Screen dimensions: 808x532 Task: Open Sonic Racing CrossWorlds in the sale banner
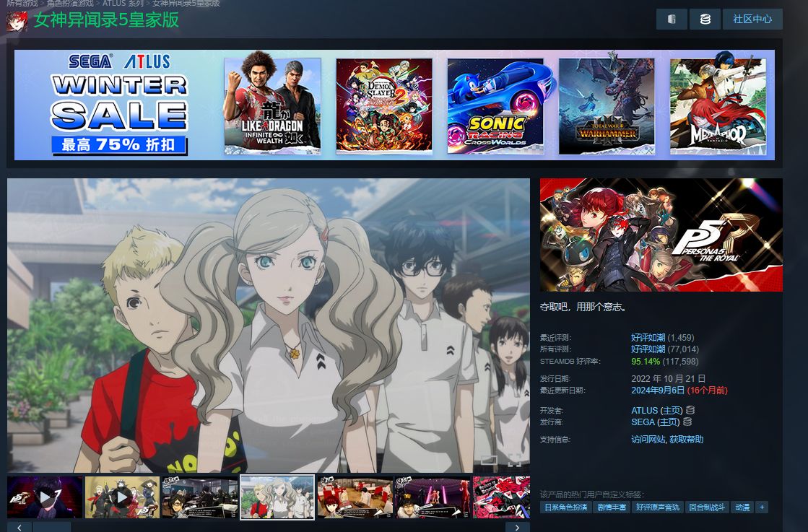click(x=496, y=106)
